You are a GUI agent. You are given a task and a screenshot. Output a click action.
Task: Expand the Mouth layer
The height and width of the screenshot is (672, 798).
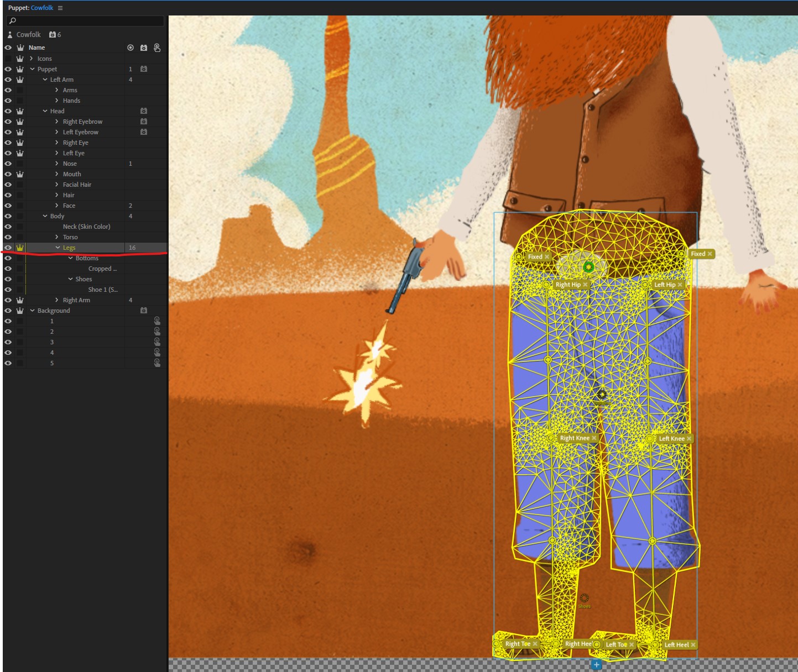point(56,174)
